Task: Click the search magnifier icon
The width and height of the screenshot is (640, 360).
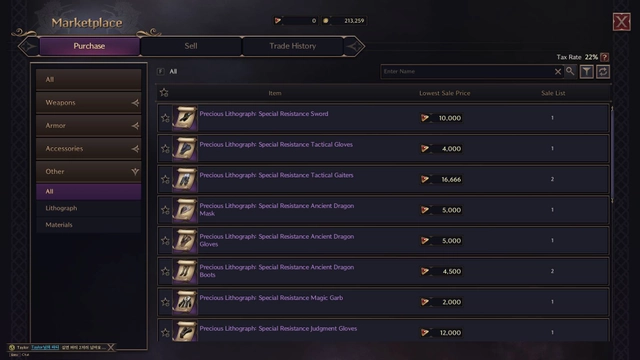Action: [570, 71]
